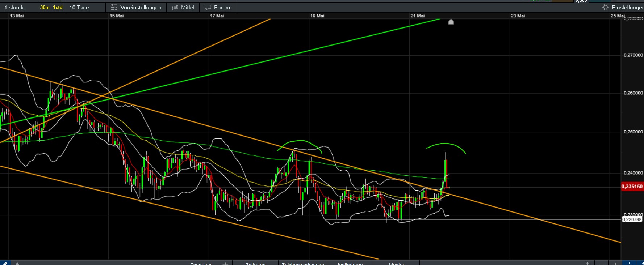Open the Zeitraum tab

click(x=255, y=264)
